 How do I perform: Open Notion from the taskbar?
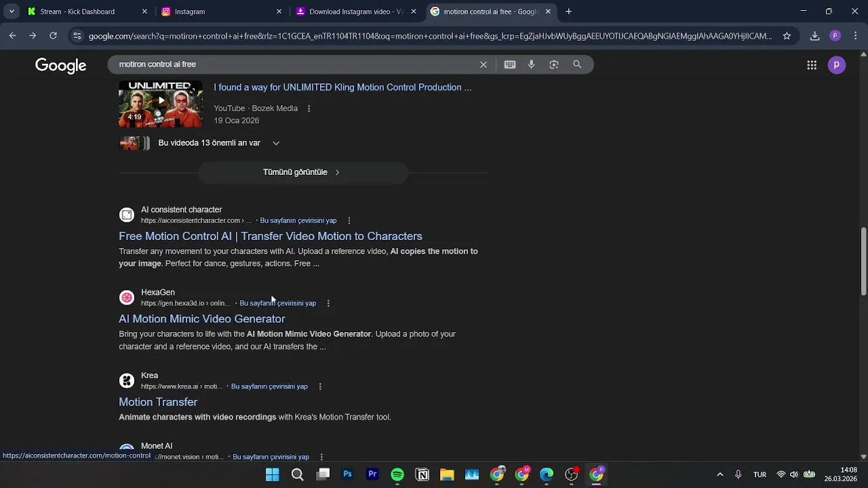422,474
